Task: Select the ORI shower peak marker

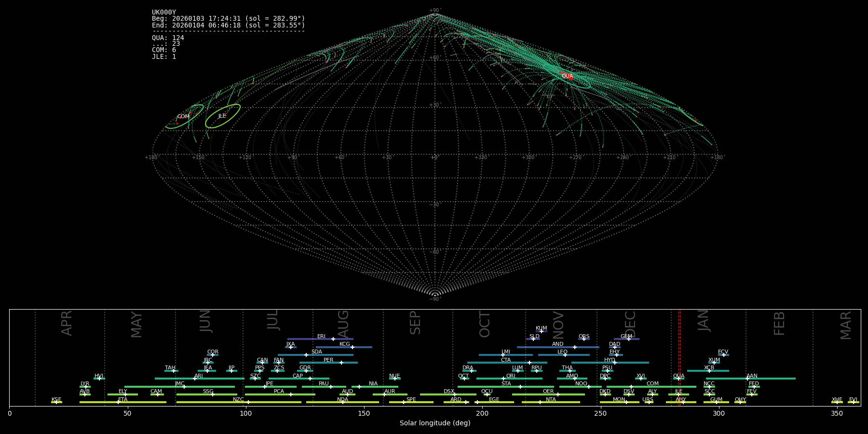Action: coord(503,379)
